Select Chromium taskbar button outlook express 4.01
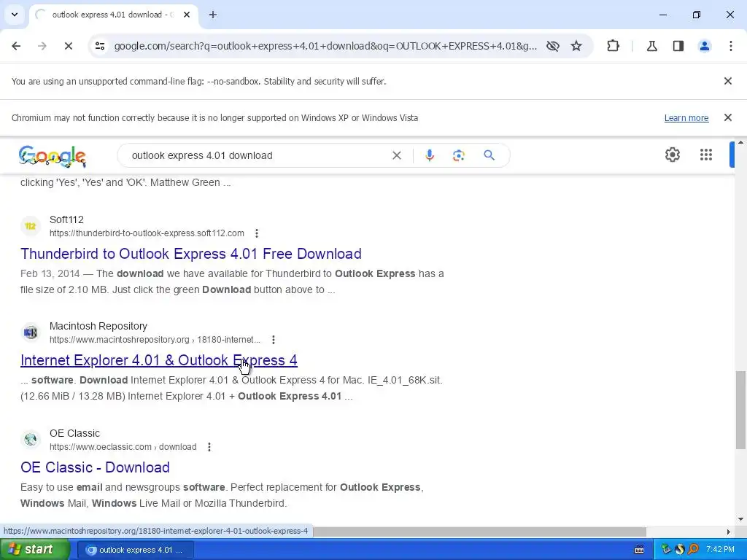This screenshot has height=560, width=747. [135, 551]
